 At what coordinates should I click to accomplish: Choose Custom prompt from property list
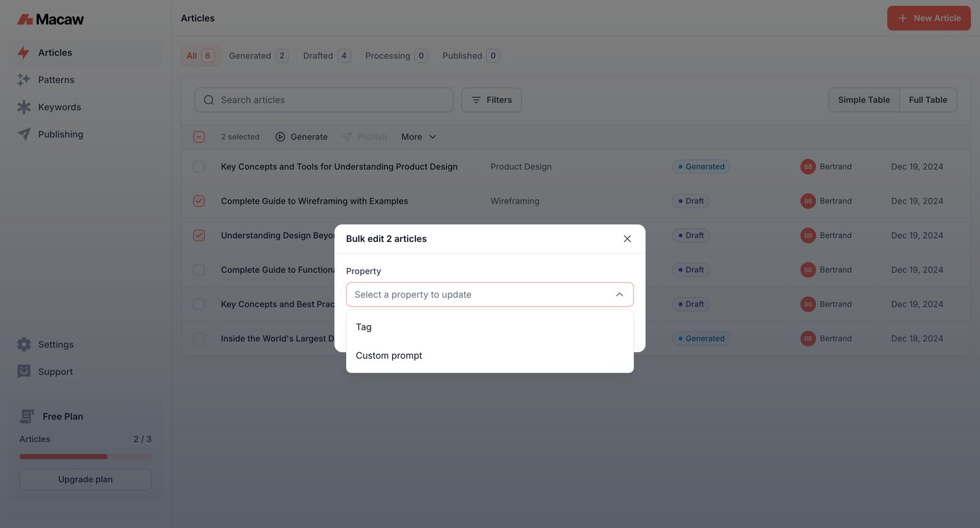[x=490, y=355]
